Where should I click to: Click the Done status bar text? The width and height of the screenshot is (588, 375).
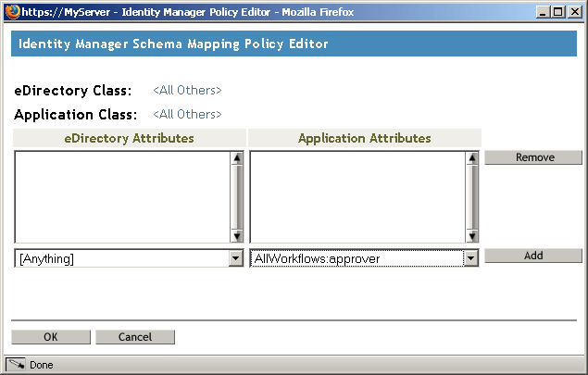[x=42, y=365]
